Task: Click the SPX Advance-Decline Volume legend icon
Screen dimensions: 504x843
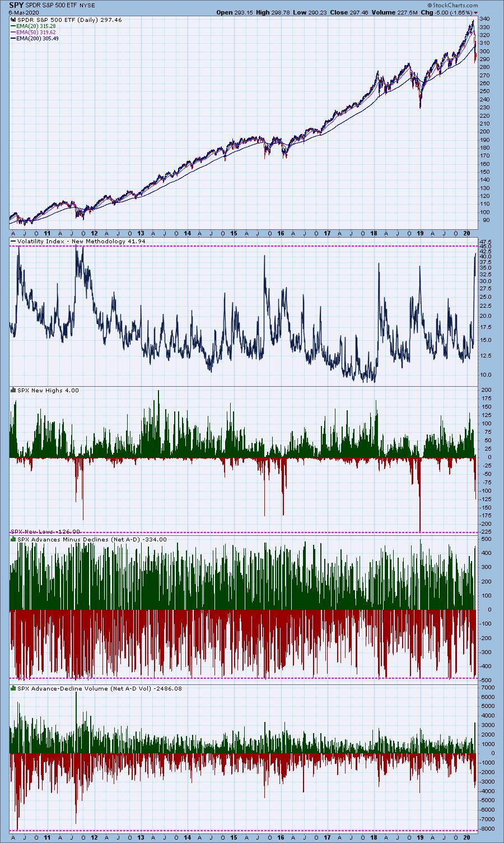Action: pyautogui.click(x=13, y=688)
